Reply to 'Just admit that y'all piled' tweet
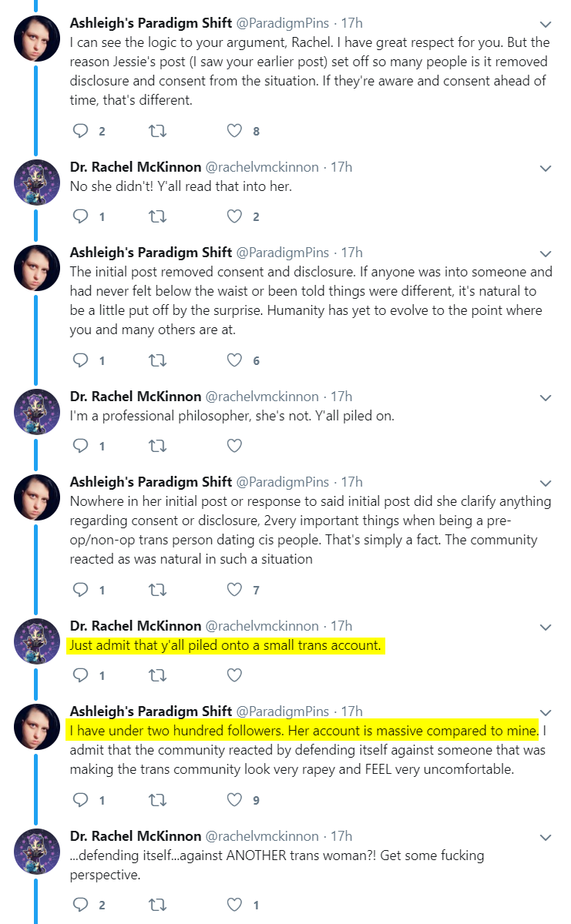Viewport: 571px width, 924px height. [x=81, y=675]
